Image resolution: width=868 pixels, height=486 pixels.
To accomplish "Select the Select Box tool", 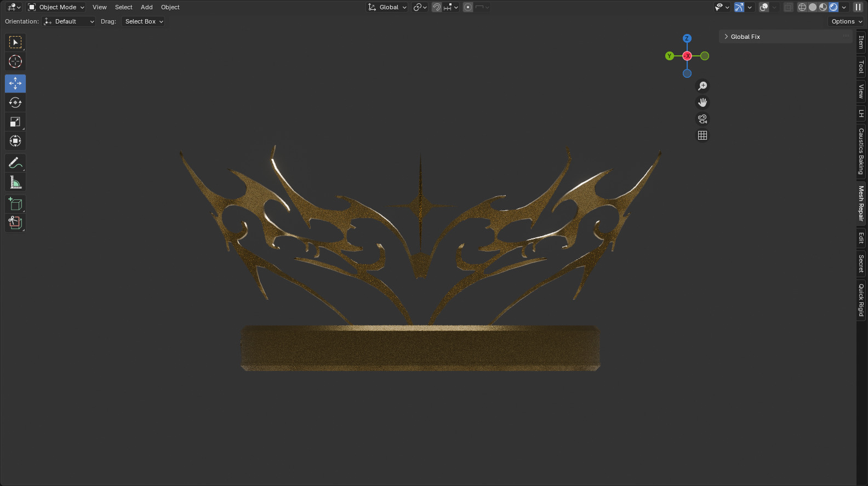I will [15, 42].
